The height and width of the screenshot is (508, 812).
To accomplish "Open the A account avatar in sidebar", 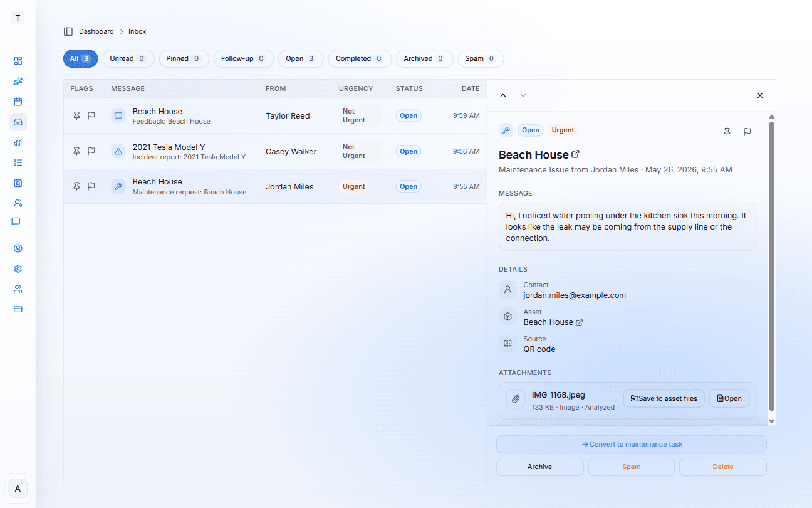I will pyautogui.click(x=18, y=489).
